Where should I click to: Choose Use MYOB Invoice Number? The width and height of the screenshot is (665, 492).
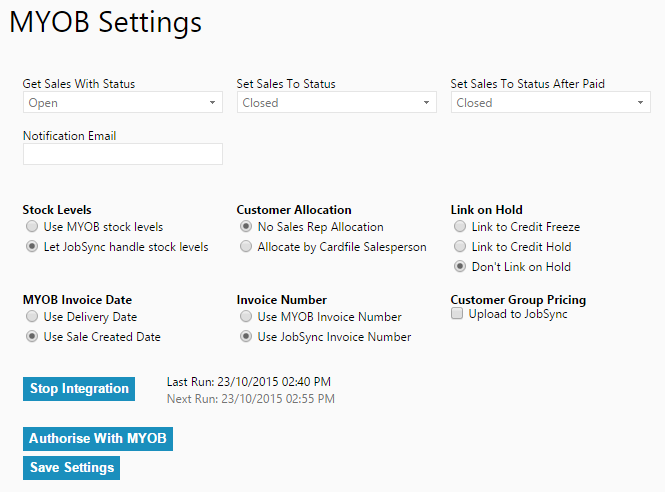(x=246, y=316)
